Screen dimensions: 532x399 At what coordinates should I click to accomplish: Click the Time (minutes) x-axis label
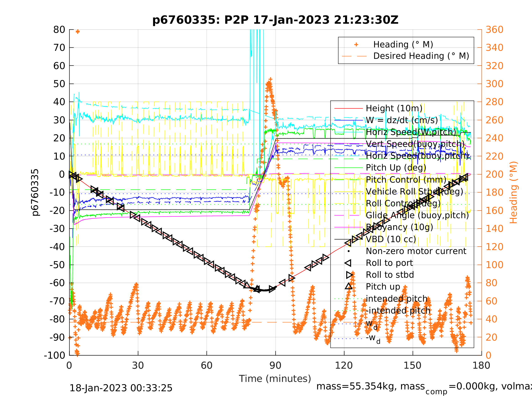point(275,378)
